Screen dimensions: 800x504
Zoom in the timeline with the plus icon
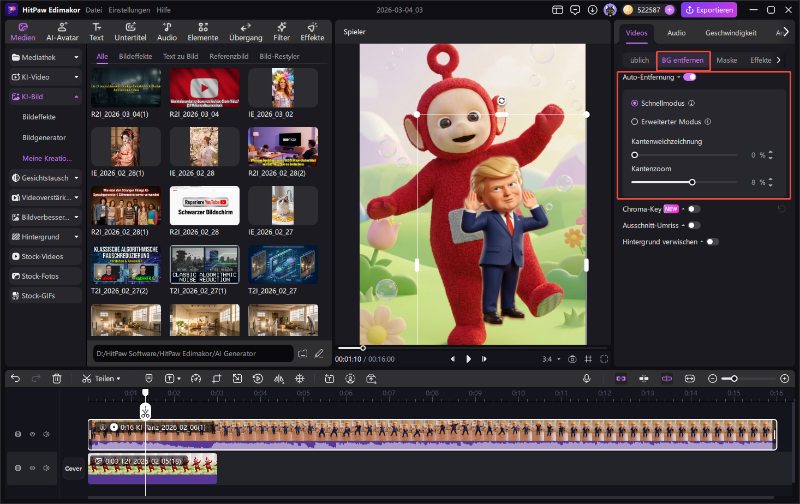point(785,379)
